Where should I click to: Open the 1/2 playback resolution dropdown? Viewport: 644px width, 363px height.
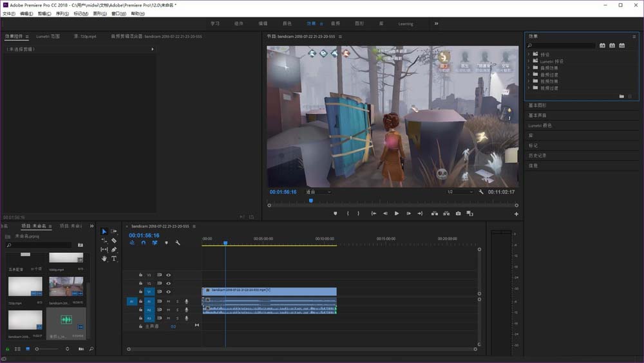click(x=460, y=192)
